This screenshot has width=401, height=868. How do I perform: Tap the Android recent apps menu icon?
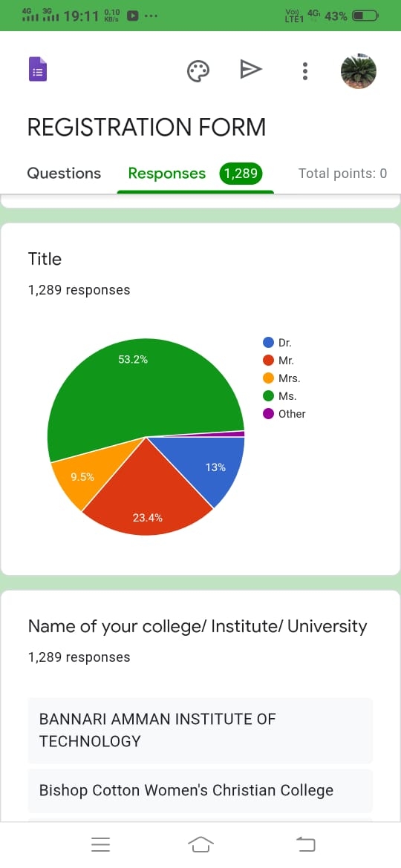(101, 844)
